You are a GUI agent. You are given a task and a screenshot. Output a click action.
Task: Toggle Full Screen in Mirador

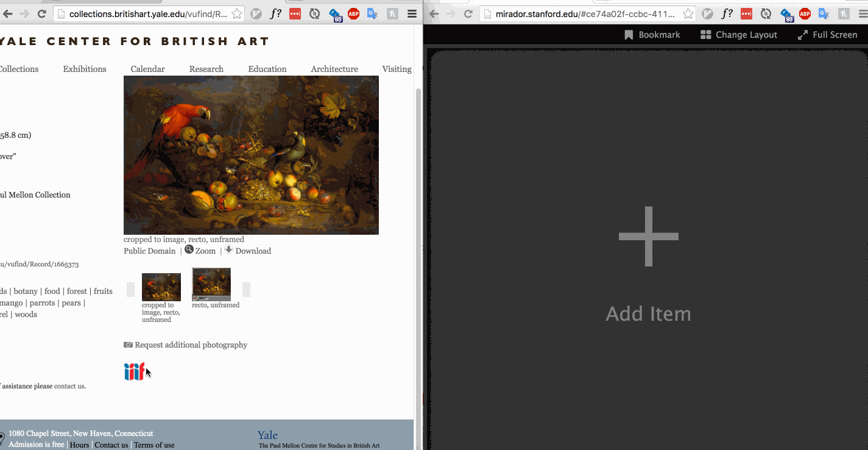pyautogui.click(x=827, y=35)
